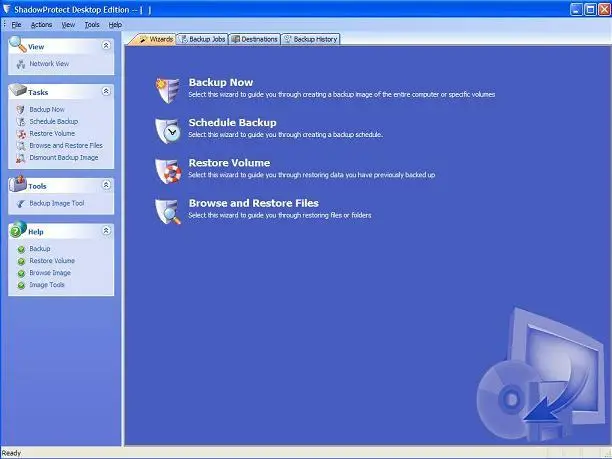Screen dimensions: 612x459
Task: Click the Backup Image Tool icon
Action: point(21,203)
